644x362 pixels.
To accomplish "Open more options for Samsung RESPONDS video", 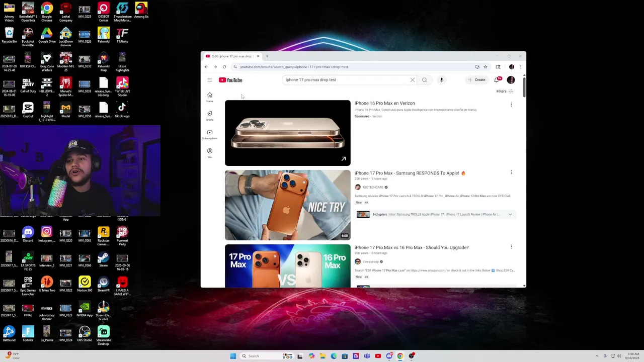I will (511, 172).
